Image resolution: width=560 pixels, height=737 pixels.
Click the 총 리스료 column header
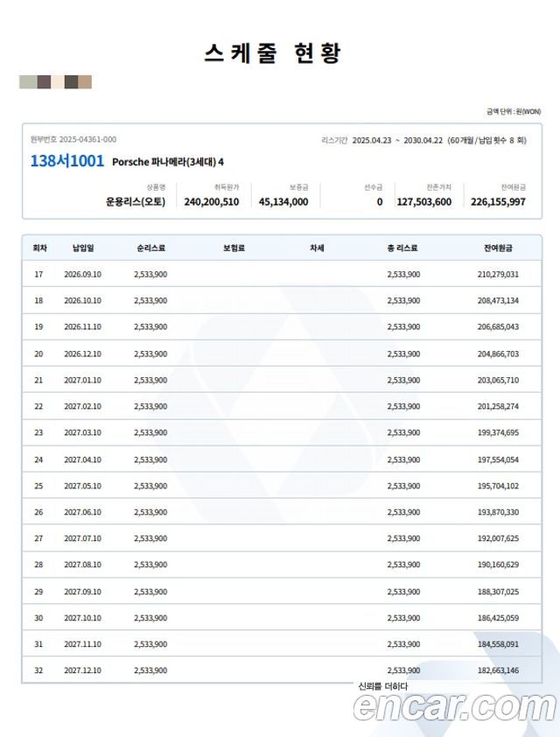[x=402, y=248]
